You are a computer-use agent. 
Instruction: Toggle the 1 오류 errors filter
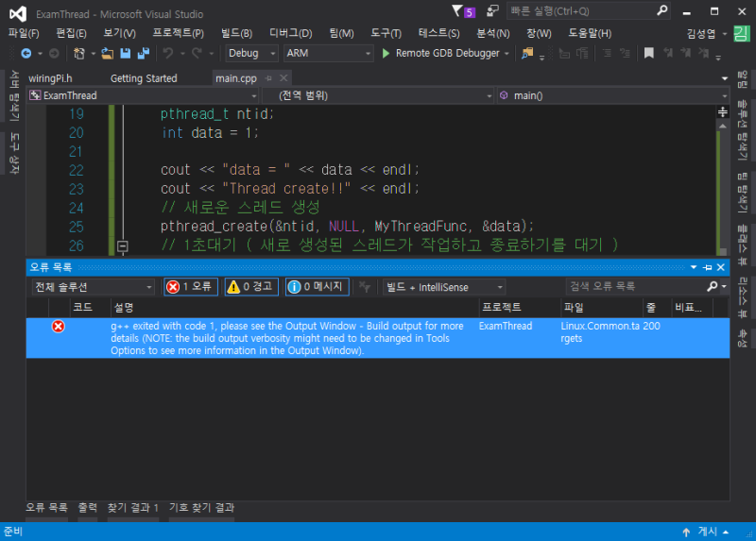click(x=191, y=287)
